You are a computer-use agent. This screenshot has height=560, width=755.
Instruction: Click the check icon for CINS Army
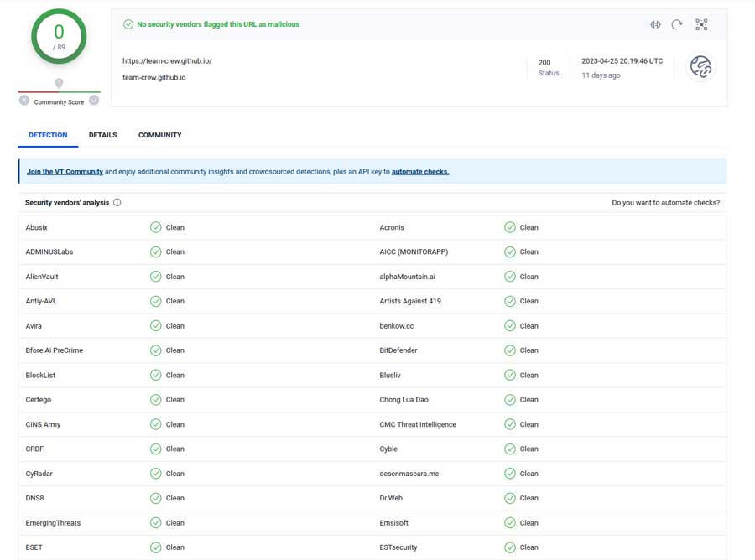[x=155, y=424]
